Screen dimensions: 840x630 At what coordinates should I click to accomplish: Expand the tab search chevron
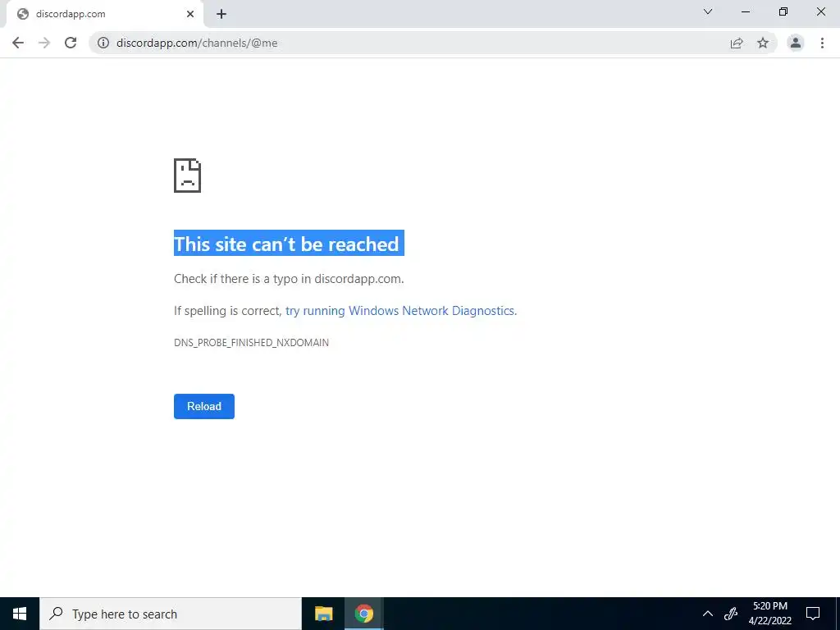point(708,11)
